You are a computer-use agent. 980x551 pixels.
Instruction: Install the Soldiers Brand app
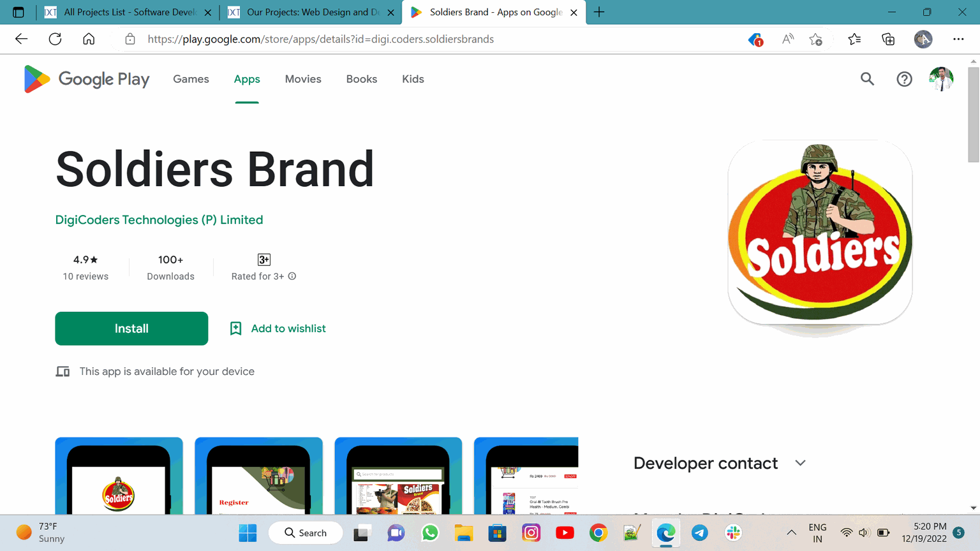(x=131, y=328)
